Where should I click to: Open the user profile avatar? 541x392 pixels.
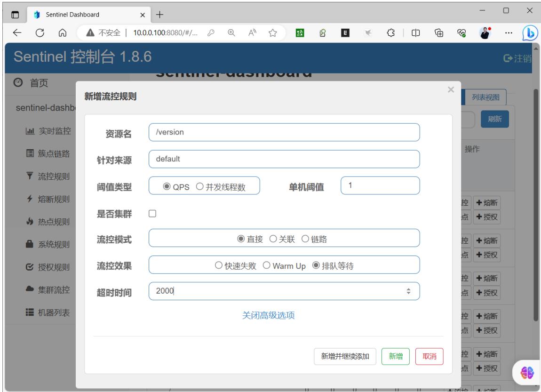(x=485, y=33)
